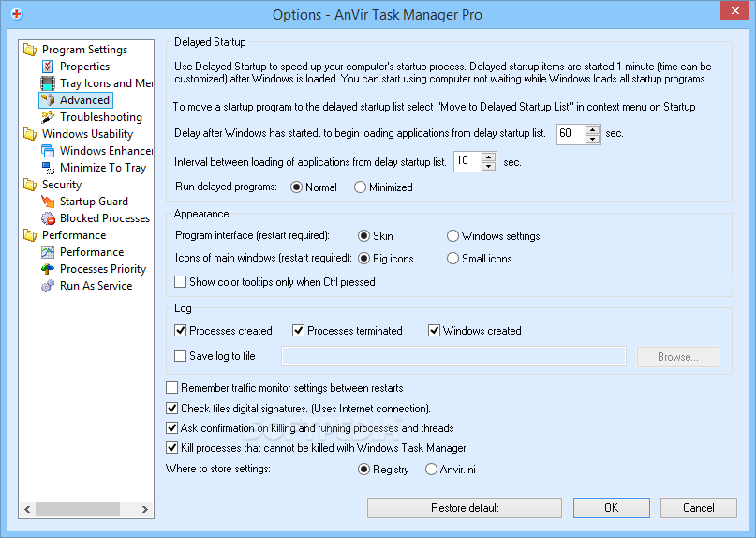Open Run As Service settings
Image resolution: width=756 pixels, height=538 pixels.
(x=96, y=286)
